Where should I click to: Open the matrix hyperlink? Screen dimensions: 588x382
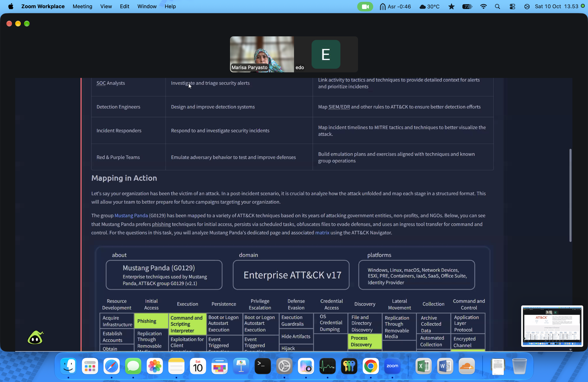pyautogui.click(x=322, y=233)
